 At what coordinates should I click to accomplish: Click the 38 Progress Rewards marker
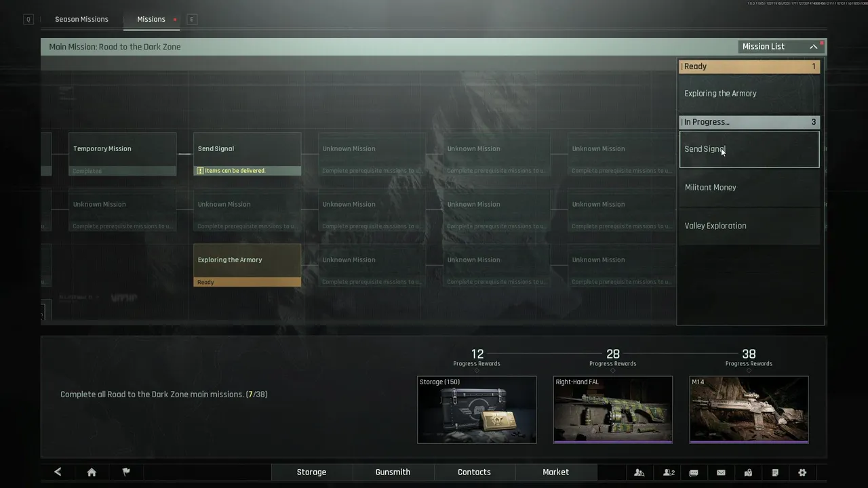[749, 358]
